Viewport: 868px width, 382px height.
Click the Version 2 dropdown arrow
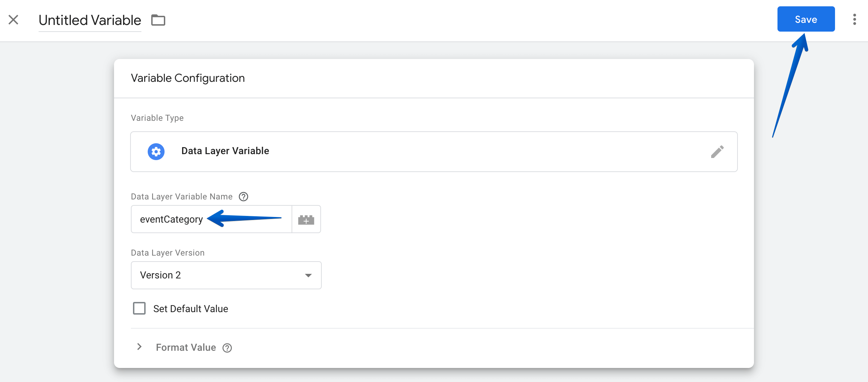coord(308,275)
